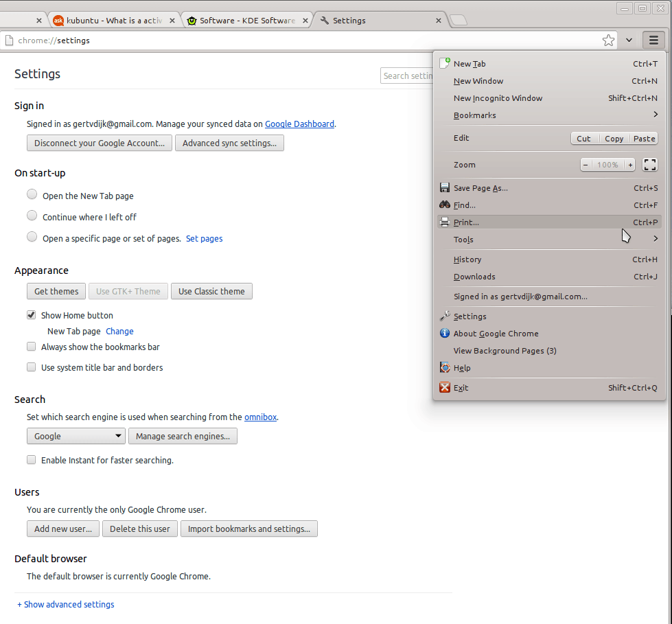Image resolution: width=672 pixels, height=624 pixels.
Task: Expand Show advanced settings
Action: point(66,604)
